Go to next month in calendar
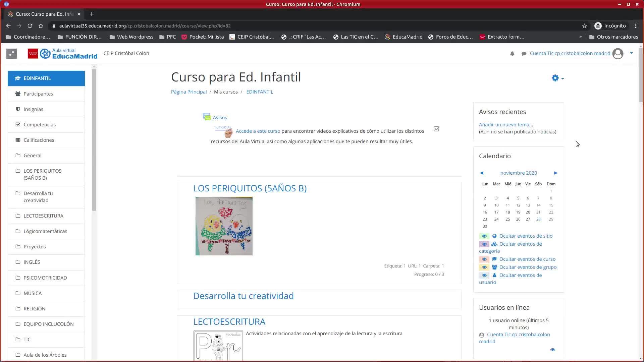The height and width of the screenshot is (362, 644). pos(555,173)
